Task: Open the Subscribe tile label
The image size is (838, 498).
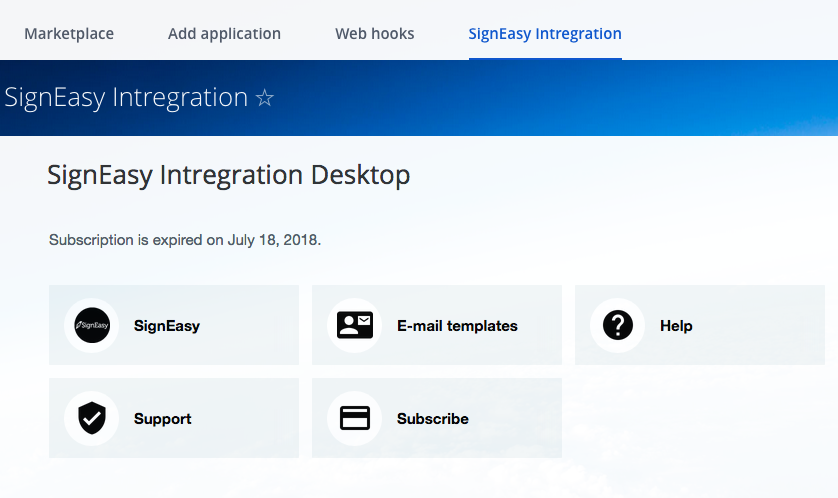Action: tap(433, 419)
